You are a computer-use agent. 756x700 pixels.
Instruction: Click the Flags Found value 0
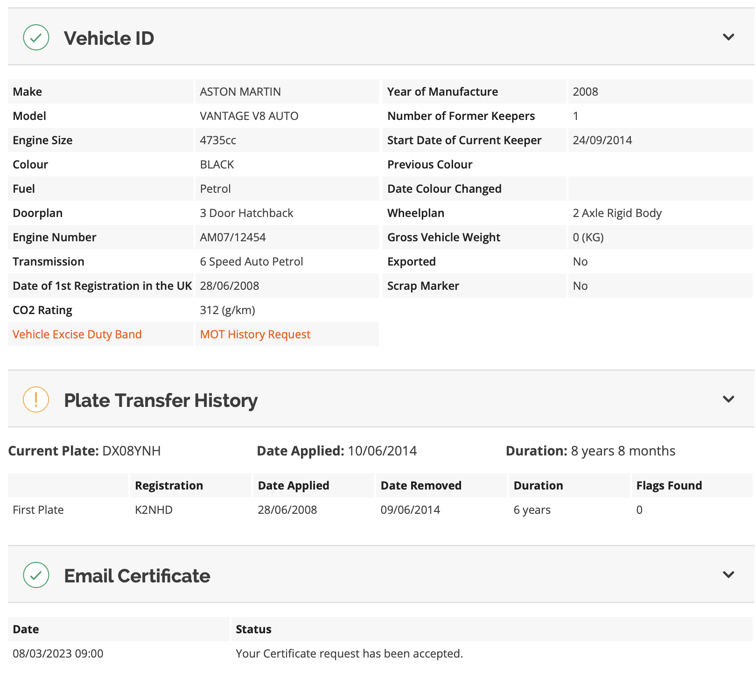coord(639,510)
